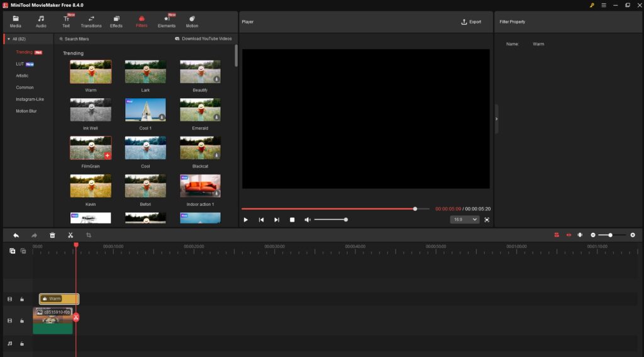Select the Kevin filter thumbnail
This screenshot has height=357, width=644.
(x=91, y=186)
